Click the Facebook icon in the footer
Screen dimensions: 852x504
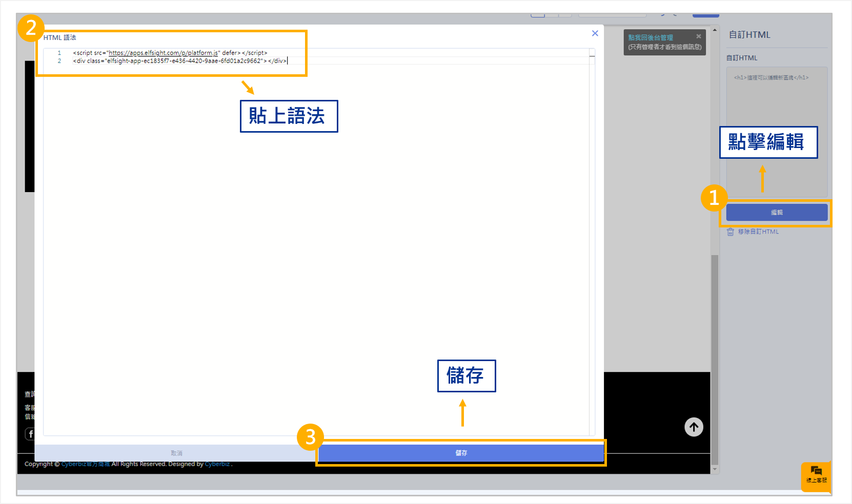click(x=31, y=434)
